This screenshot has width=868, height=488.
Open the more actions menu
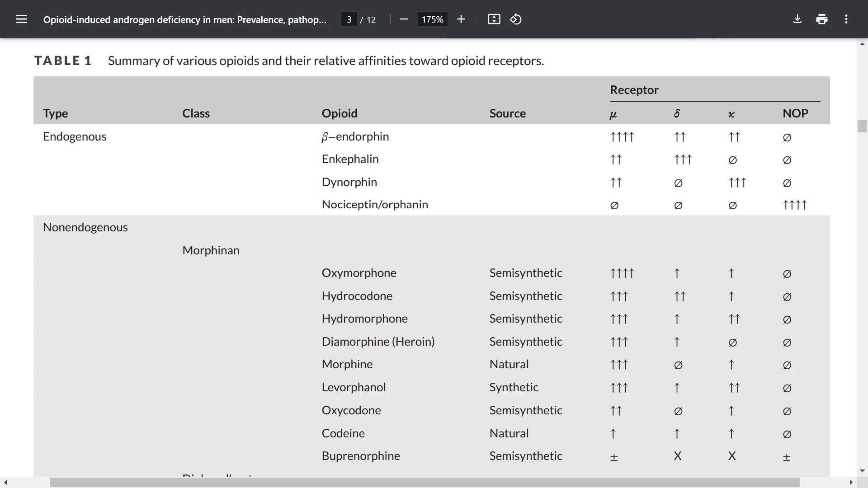pos(846,19)
